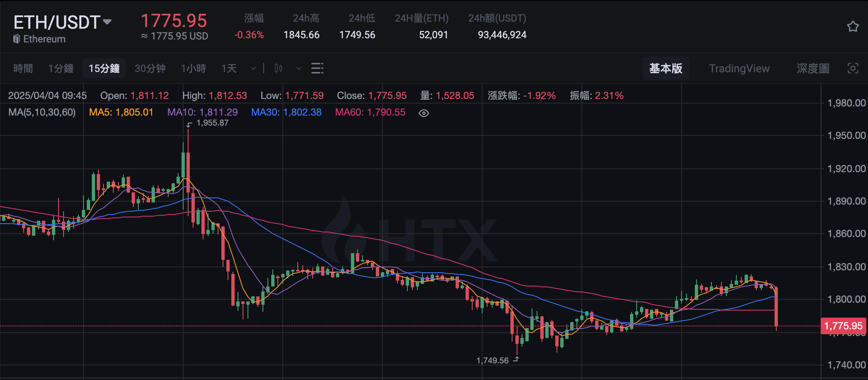Image resolution: width=868 pixels, height=380 pixels.
Task: Click the vertical divider icon before chart type
Action: 263,68
